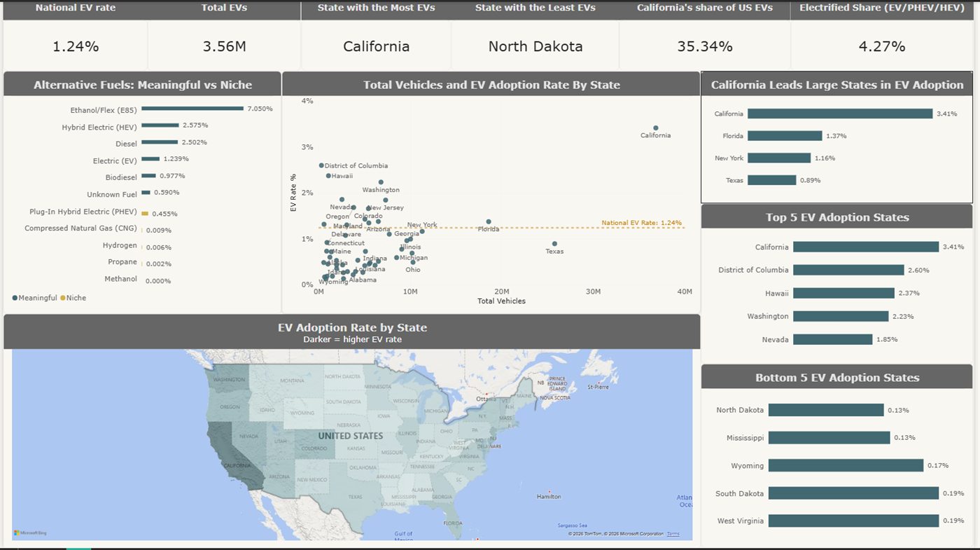Click the California point in the scatter chart
This screenshot has height=550, width=980.
point(656,128)
